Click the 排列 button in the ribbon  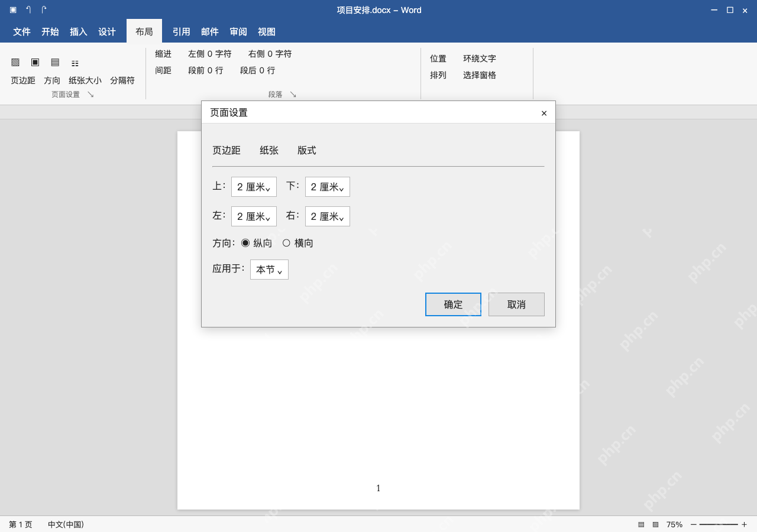(438, 75)
